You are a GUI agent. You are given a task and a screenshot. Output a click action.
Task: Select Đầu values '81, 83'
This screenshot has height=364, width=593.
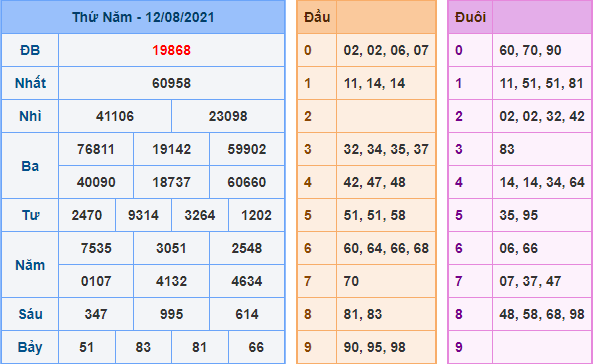point(363,314)
